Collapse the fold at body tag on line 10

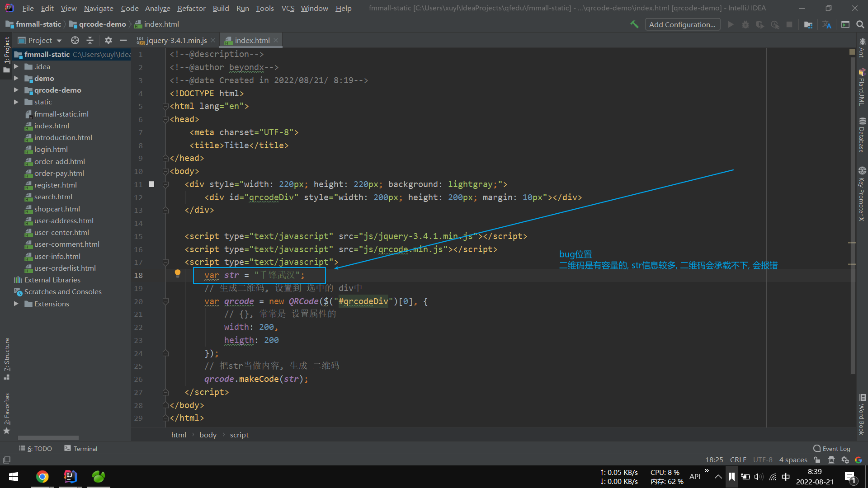165,171
